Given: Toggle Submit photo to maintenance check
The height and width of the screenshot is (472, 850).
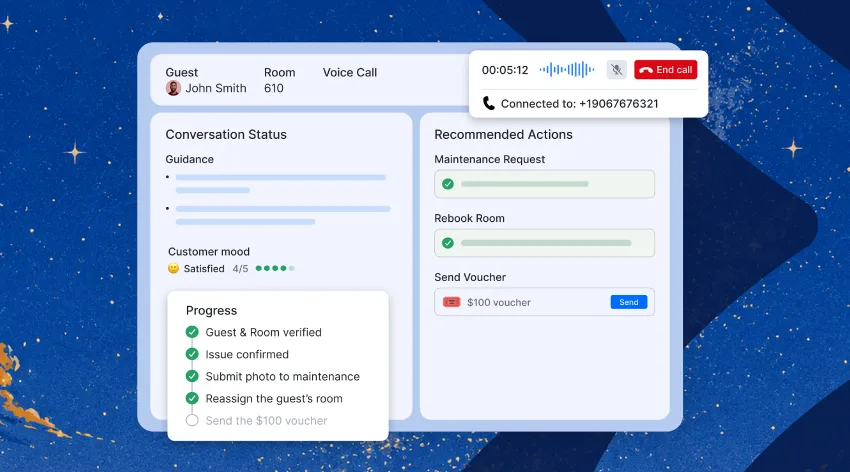Looking at the screenshot, I should (x=192, y=376).
